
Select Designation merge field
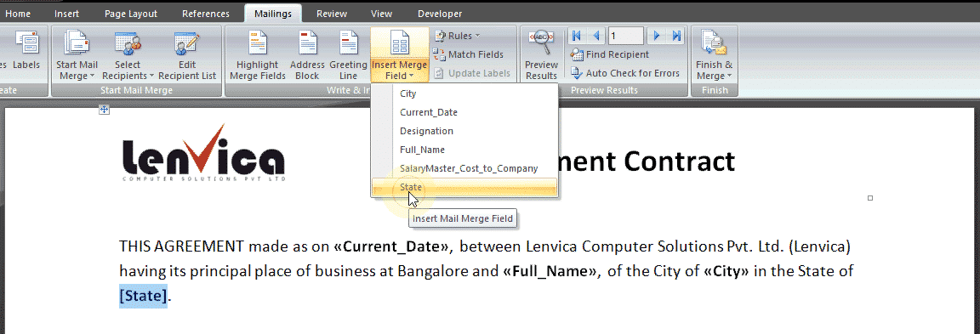pos(464,131)
